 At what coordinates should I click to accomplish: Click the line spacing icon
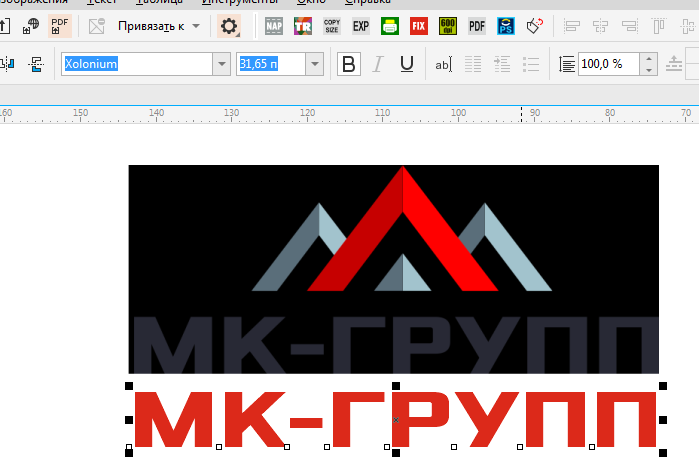(x=567, y=64)
